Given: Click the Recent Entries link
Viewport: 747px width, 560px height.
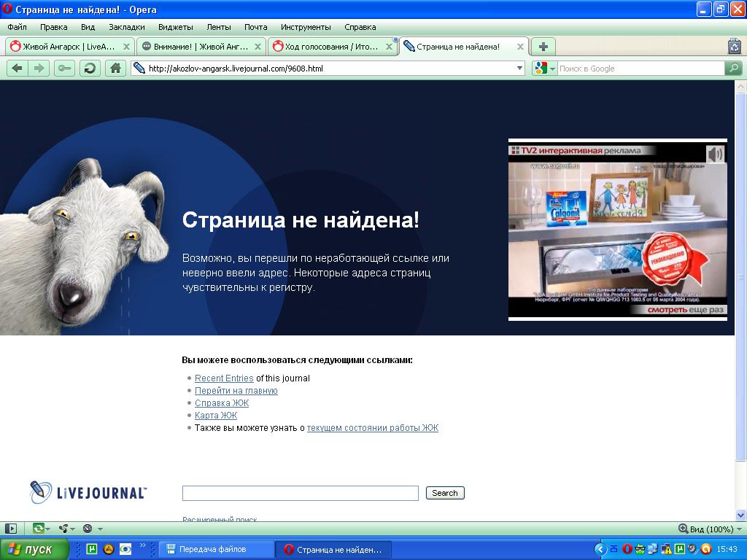Looking at the screenshot, I should click(x=224, y=378).
